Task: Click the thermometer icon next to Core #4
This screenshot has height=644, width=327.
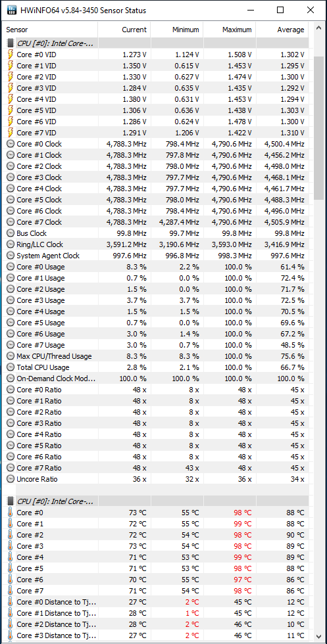Action: point(11,557)
